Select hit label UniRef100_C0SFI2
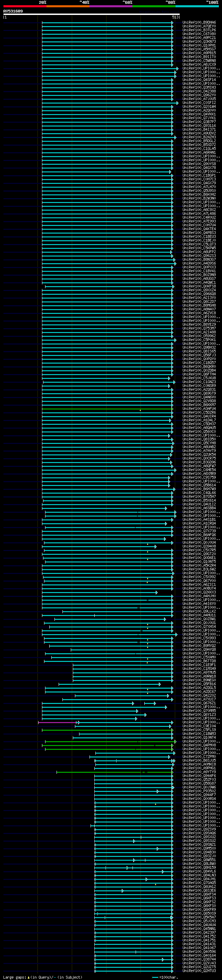Image resolution: width=222 pixels, height=980 pixels. point(199,103)
